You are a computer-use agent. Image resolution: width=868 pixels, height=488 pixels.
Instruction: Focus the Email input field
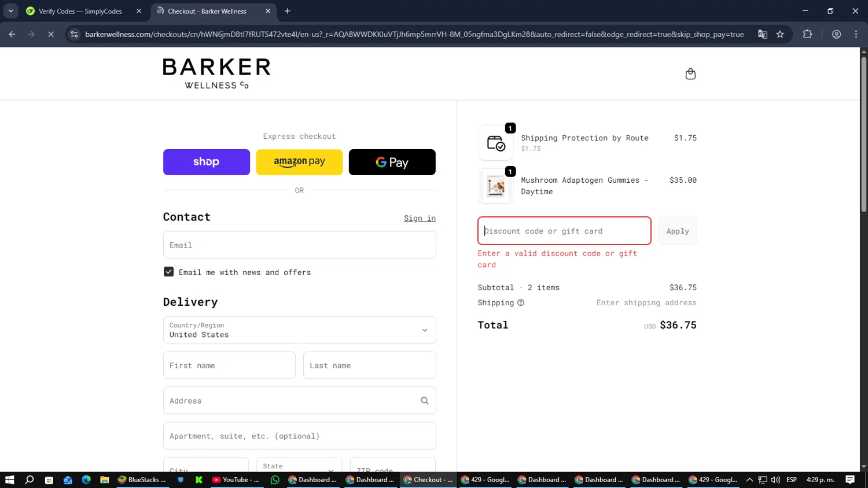tap(299, 245)
